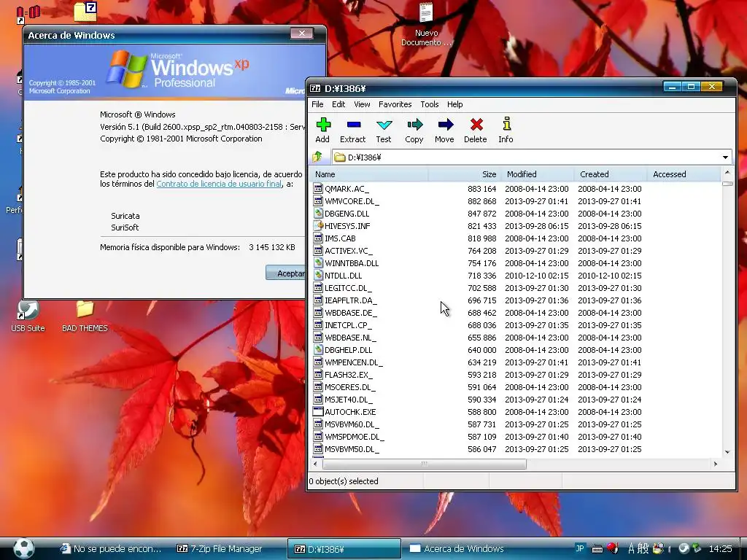
Task: Switch to the 7-Zip File Manager taskbar button
Action: click(x=220, y=548)
